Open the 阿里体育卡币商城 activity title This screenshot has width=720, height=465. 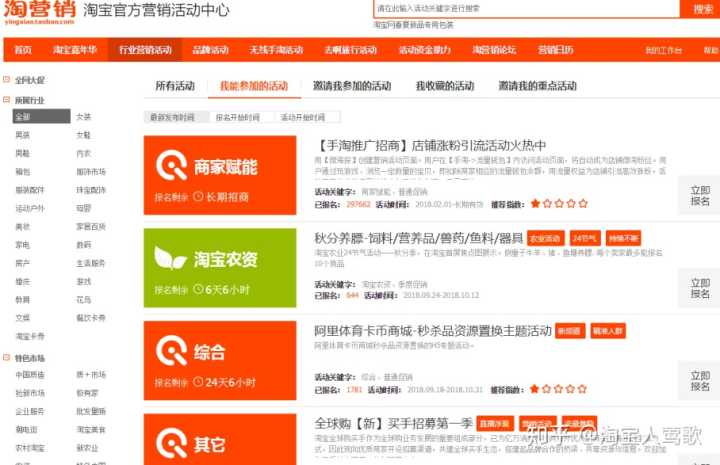click(x=433, y=331)
